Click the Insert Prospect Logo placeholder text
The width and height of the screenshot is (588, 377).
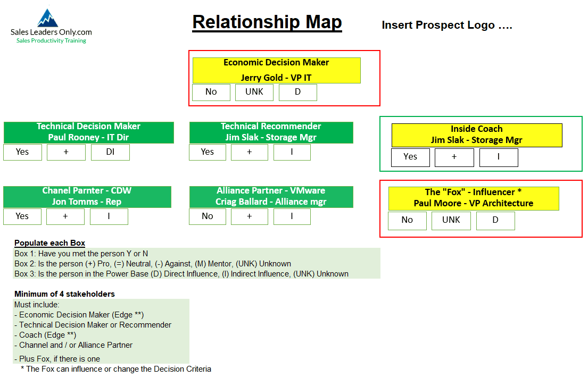(446, 25)
